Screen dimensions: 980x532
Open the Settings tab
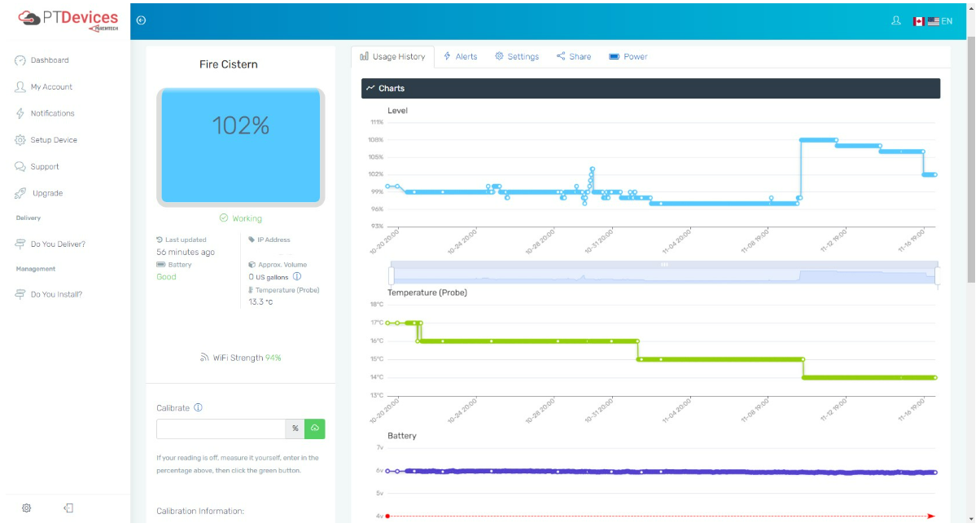pos(517,57)
